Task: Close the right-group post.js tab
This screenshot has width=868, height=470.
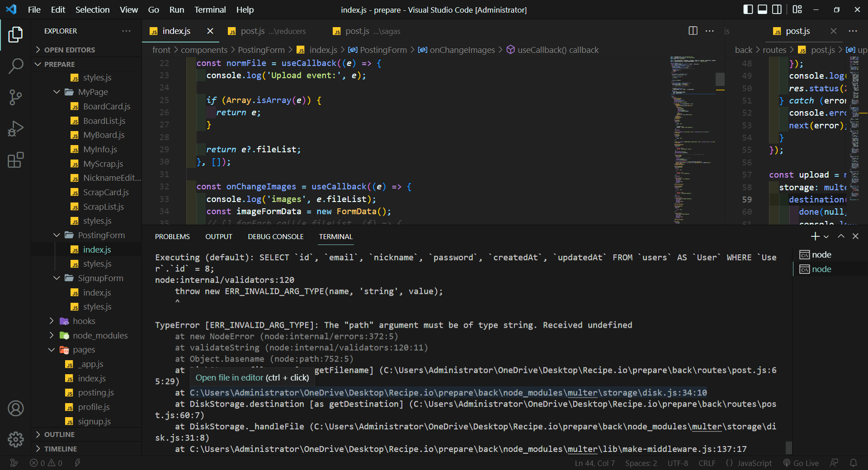Action: click(834, 31)
